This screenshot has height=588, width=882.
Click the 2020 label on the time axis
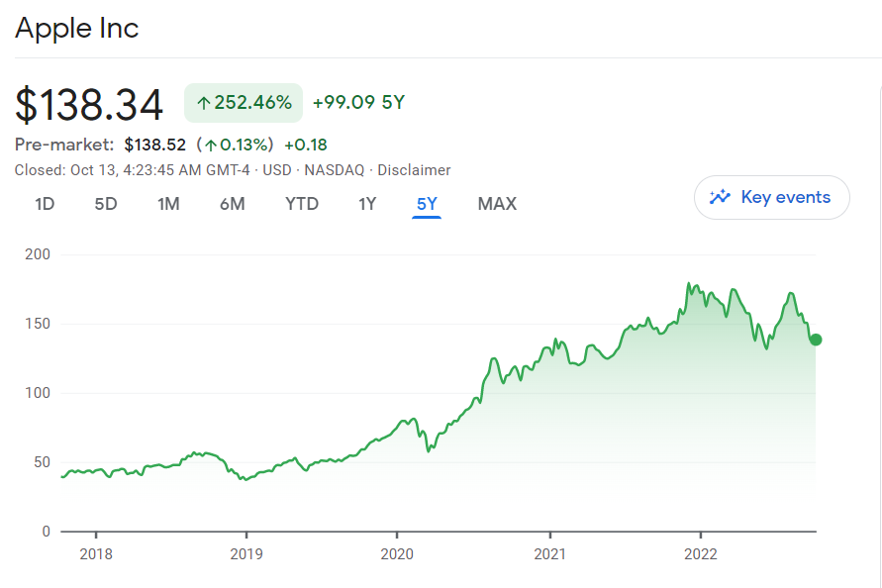click(397, 554)
